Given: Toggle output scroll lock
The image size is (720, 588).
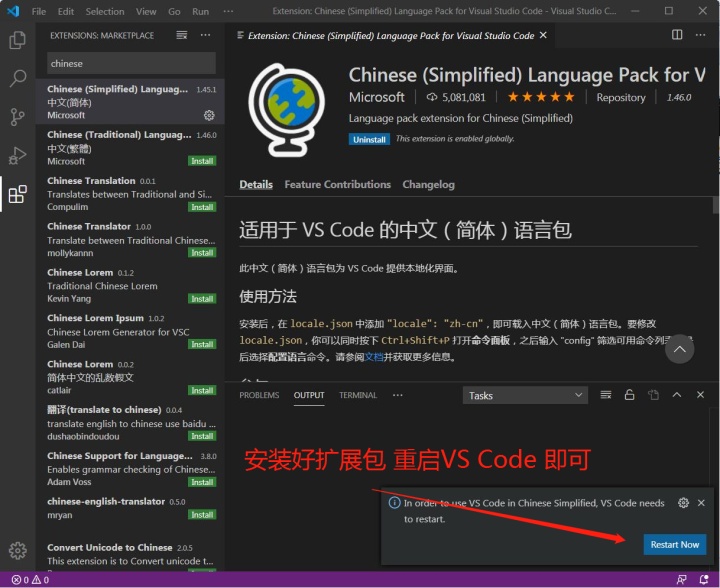Looking at the screenshot, I should pos(630,395).
